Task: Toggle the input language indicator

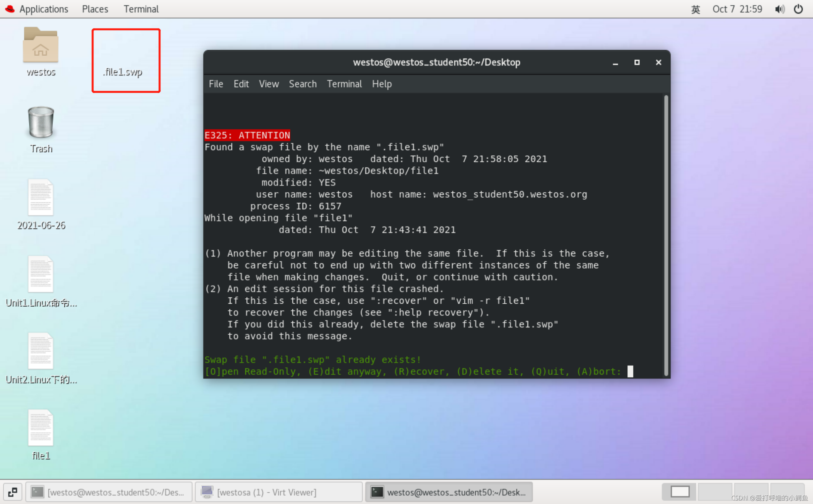Action: [695, 9]
